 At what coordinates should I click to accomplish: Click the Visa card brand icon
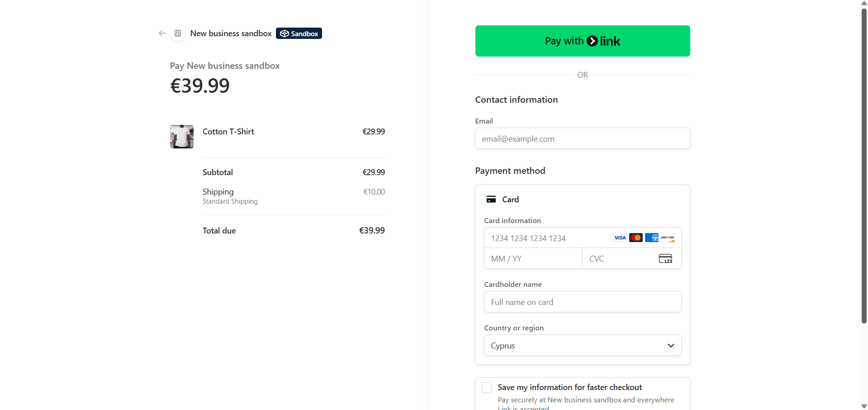[x=619, y=238]
